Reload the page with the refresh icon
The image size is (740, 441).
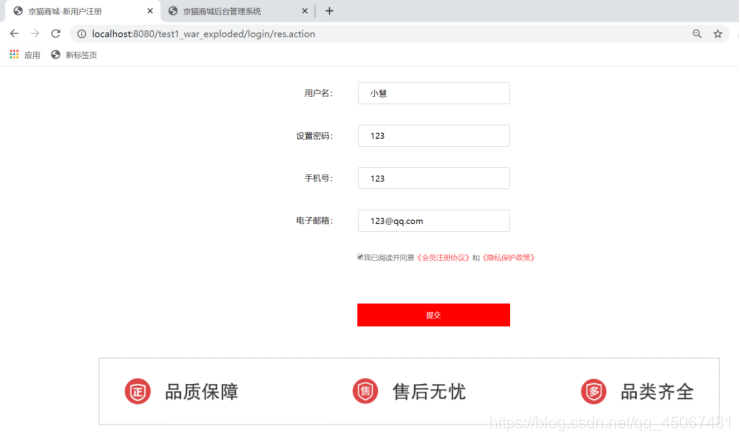[x=56, y=34]
